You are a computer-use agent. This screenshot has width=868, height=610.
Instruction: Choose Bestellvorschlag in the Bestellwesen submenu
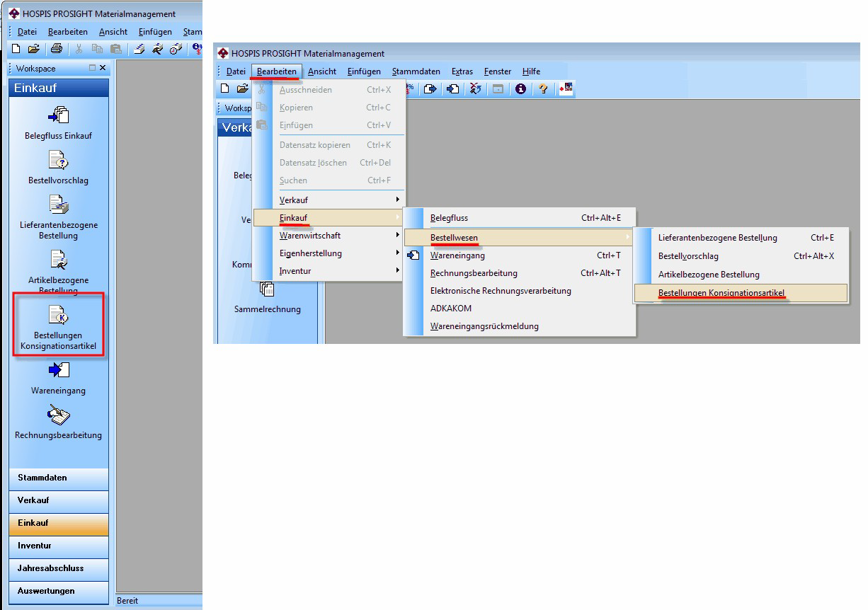click(741, 256)
